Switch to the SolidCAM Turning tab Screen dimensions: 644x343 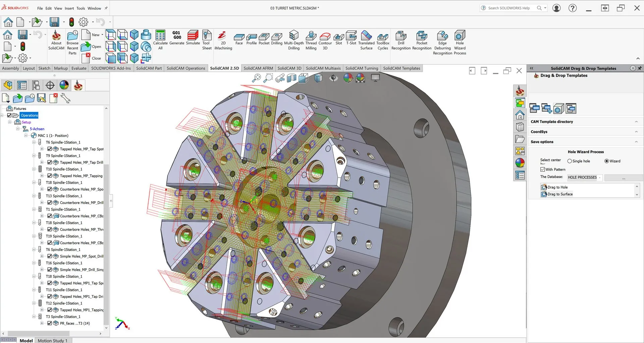362,68
